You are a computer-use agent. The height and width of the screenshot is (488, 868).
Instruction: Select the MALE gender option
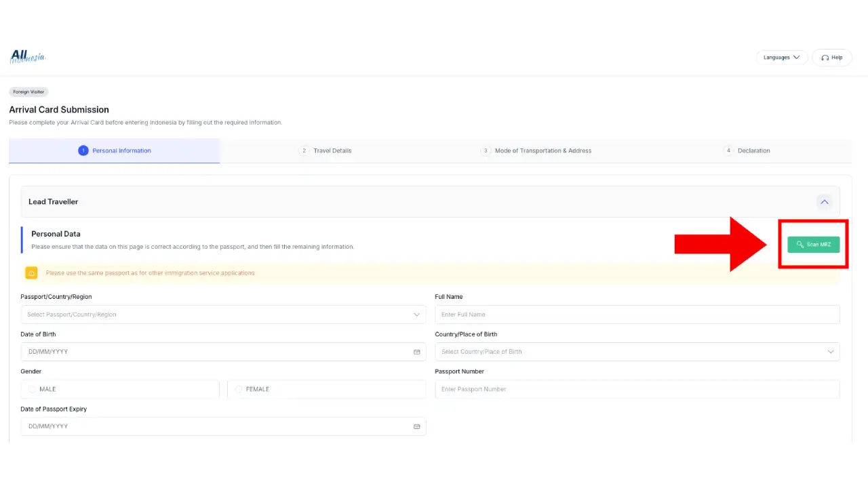click(120, 389)
